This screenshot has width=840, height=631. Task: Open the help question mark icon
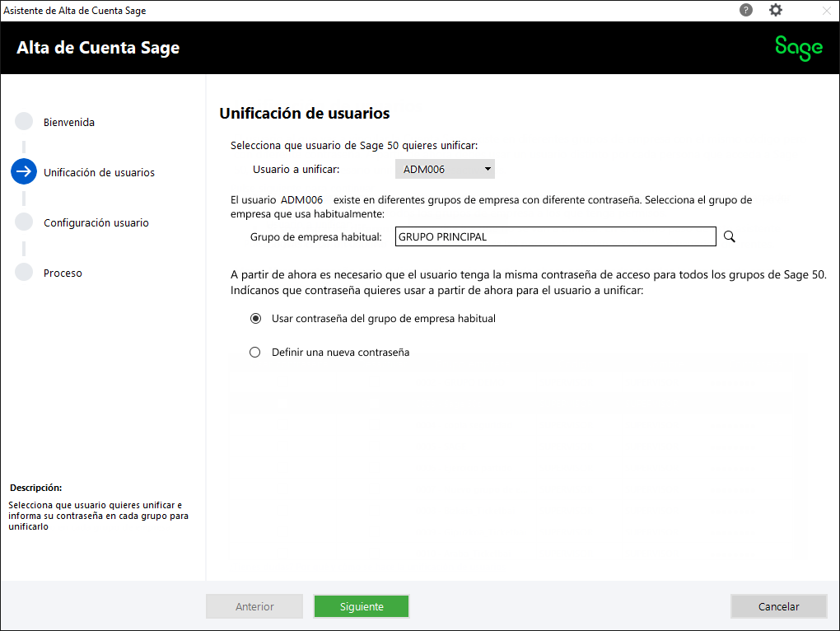[746, 10]
